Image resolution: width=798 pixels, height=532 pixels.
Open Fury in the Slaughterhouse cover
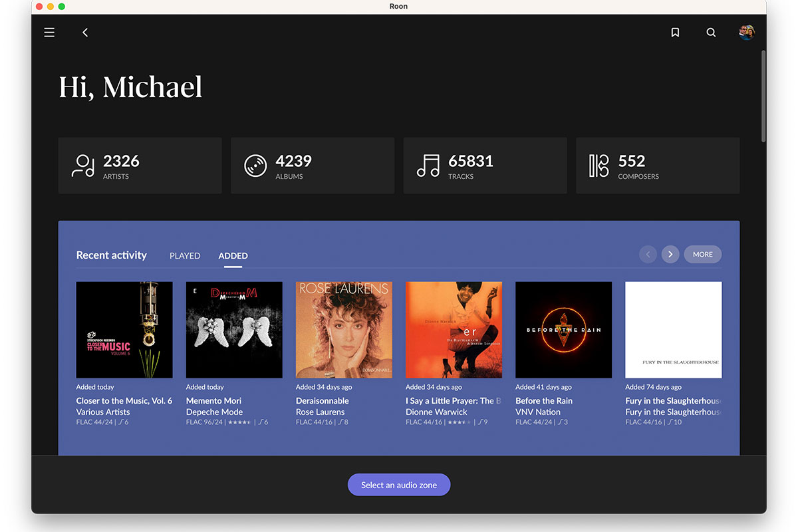tap(673, 330)
